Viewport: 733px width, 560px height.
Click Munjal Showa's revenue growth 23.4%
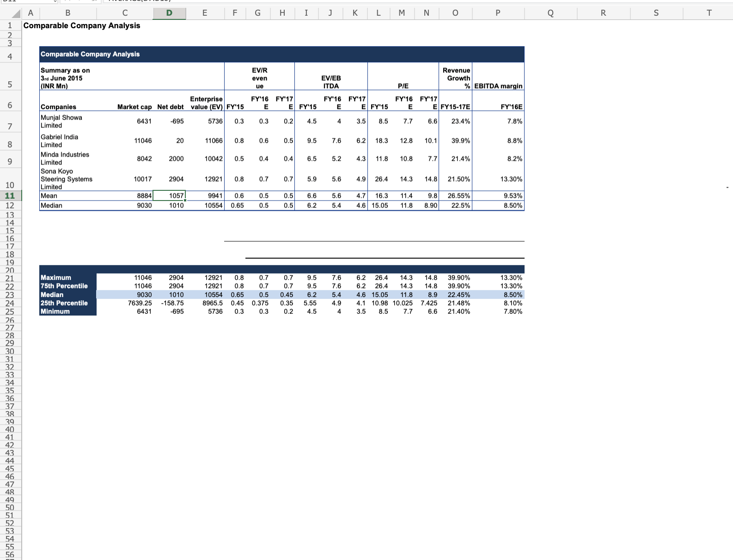point(461,122)
